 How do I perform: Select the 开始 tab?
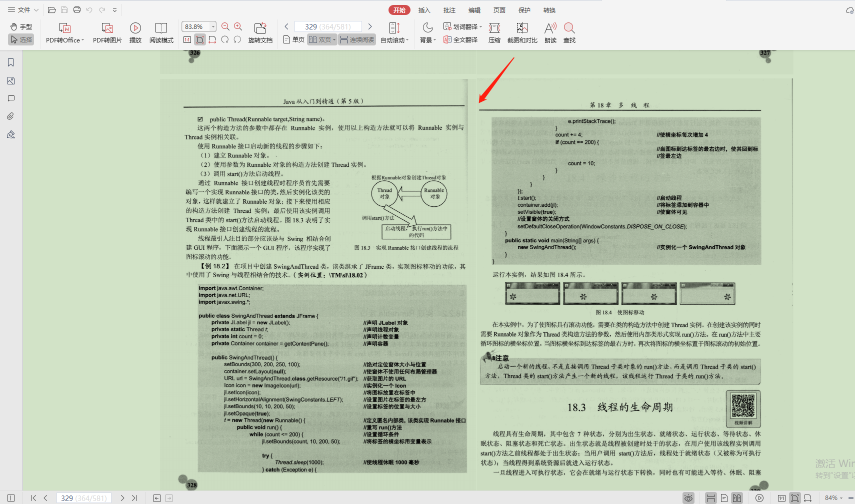[399, 10]
